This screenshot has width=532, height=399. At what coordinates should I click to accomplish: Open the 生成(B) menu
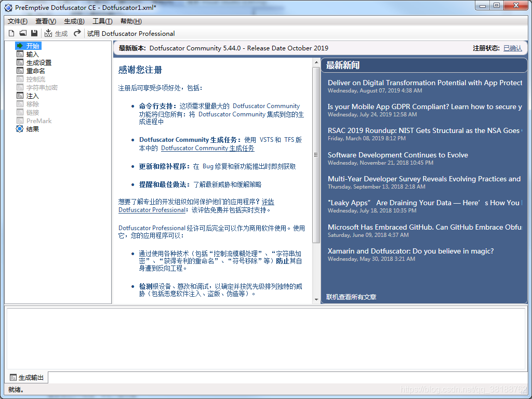click(x=74, y=21)
